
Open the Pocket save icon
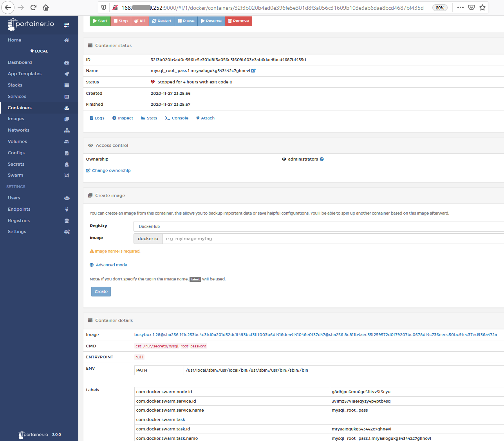pyautogui.click(x=471, y=7)
